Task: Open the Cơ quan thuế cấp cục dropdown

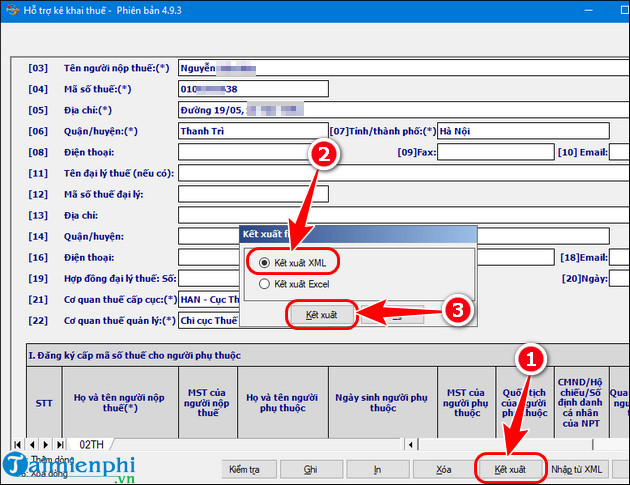Action: [210, 299]
